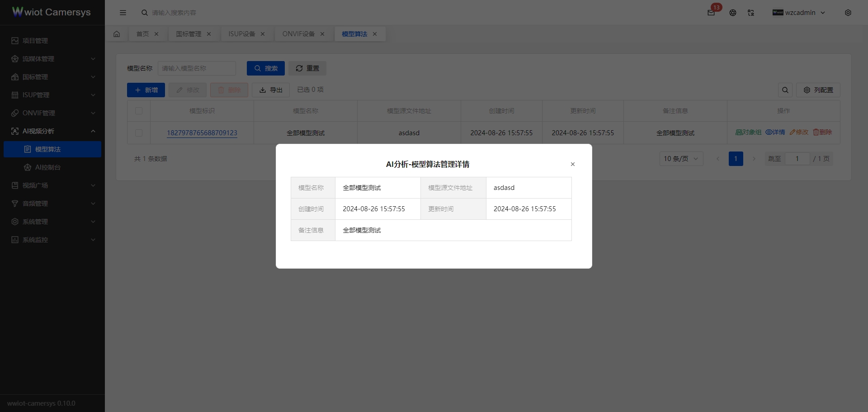The height and width of the screenshot is (412, 868).
Task: Click the 模型名称 search input field
Action: pos(197,68)
